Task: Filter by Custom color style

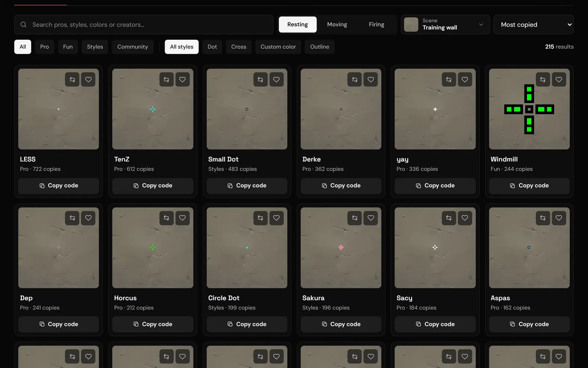Action: tap(278, 47)
